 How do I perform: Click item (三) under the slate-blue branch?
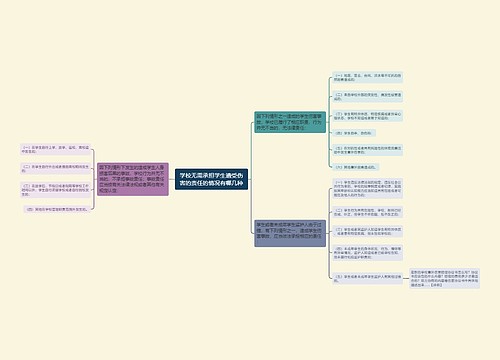(x=368, y=231)
